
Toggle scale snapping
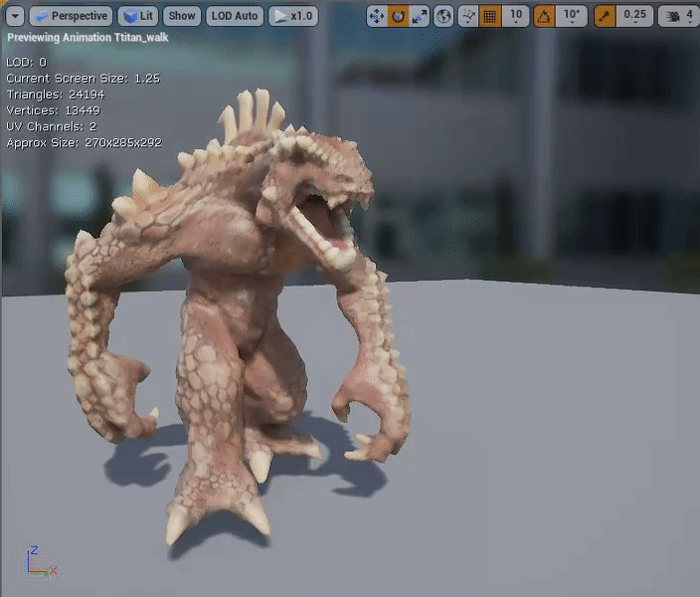(x=605, y=17)
